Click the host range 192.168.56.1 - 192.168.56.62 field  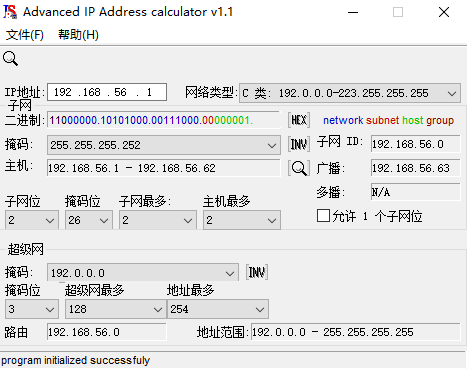[x=164, y=168]
